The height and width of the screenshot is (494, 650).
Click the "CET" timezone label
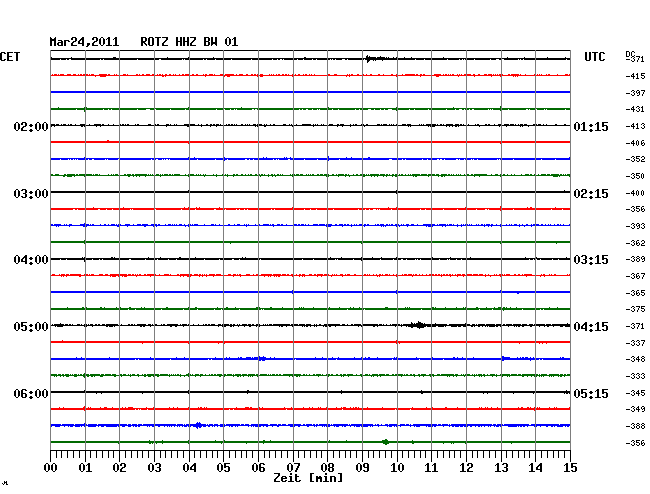(10, 57)
